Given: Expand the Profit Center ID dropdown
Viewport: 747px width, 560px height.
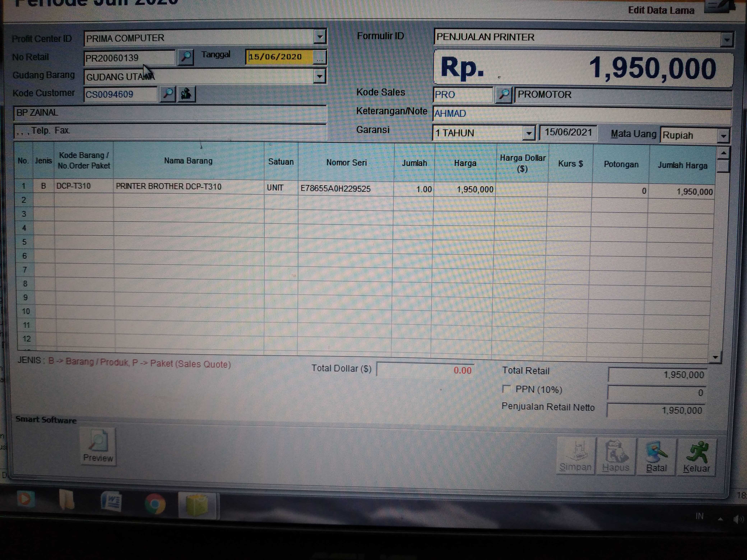Looking at the screenshot, I should 319,37.
